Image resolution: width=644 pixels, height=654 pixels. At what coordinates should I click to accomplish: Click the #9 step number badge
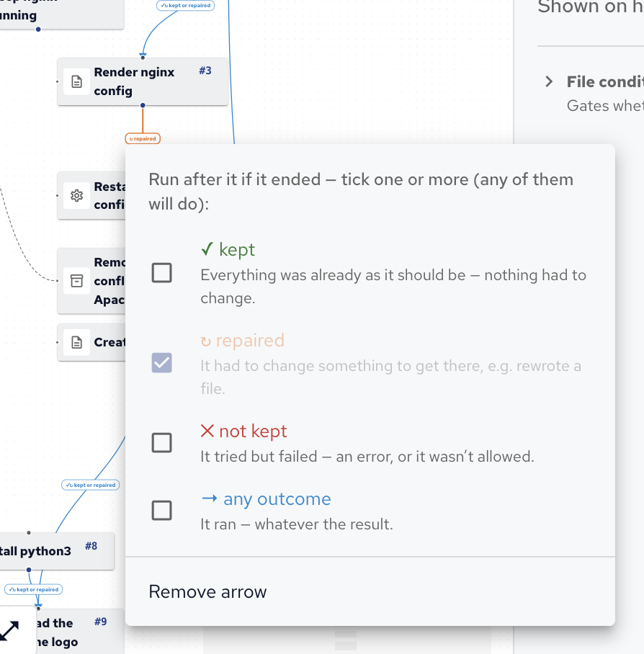click(x=101, y=622)
